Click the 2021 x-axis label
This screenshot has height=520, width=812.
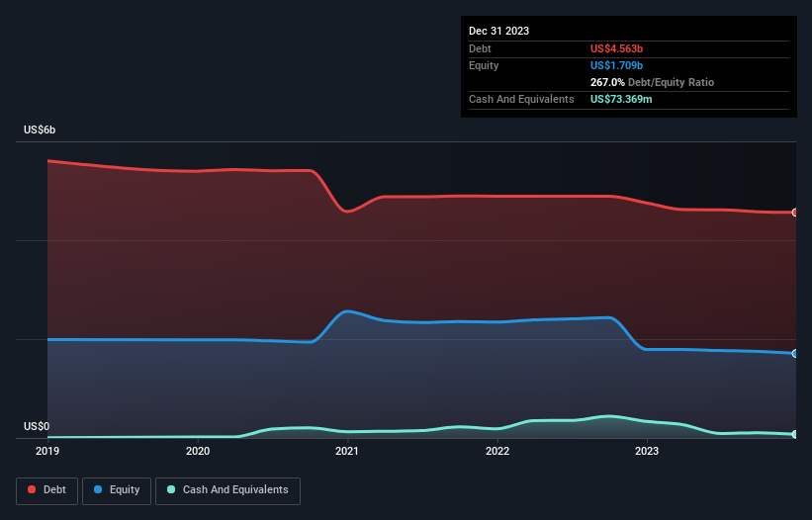point(347,451)
